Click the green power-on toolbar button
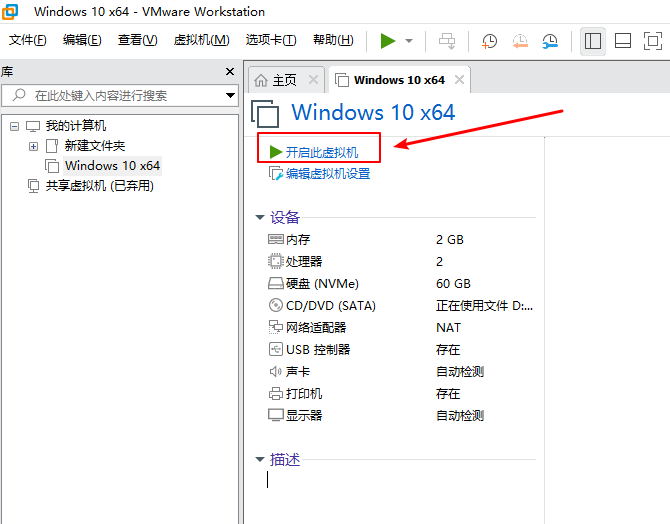The height and width of the screenshot is (524, 670). pos(388,41)
